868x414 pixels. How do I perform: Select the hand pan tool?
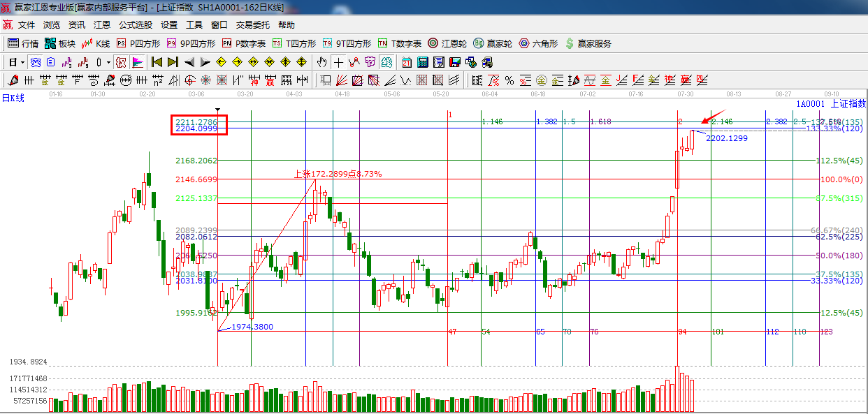pyautogui.click(x=321, y=62)
